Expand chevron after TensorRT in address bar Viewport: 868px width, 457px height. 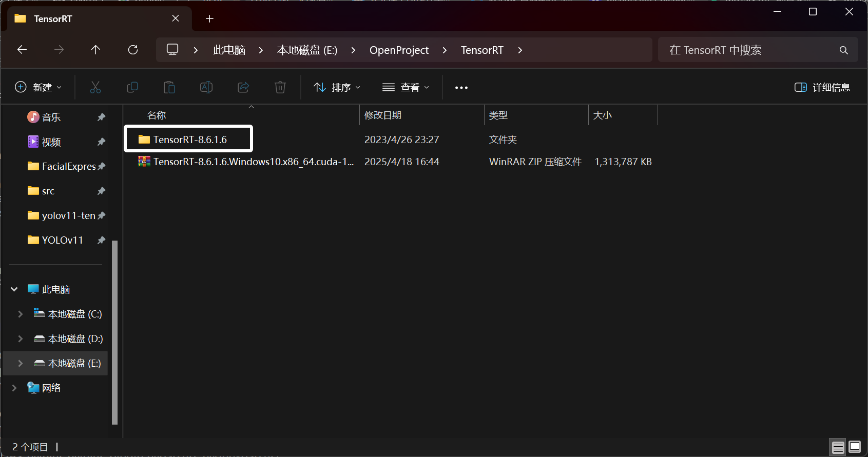tap(520, 50)
